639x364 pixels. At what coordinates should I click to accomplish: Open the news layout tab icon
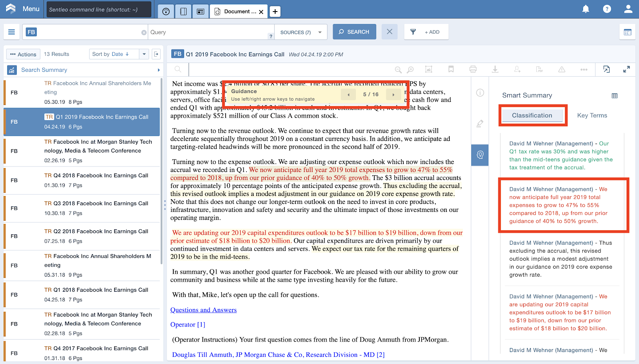[x=200, y=12]
